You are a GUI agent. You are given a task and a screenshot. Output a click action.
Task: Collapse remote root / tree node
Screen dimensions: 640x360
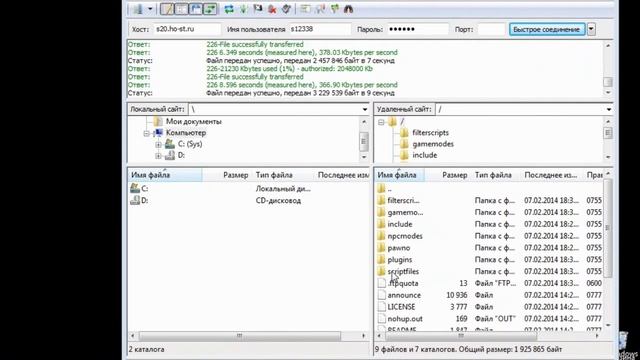381,122
